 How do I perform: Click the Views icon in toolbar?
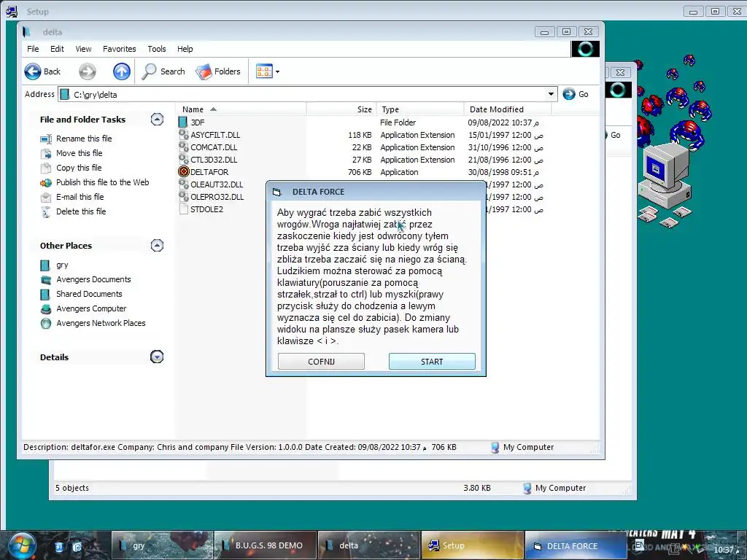coord(264,71)
